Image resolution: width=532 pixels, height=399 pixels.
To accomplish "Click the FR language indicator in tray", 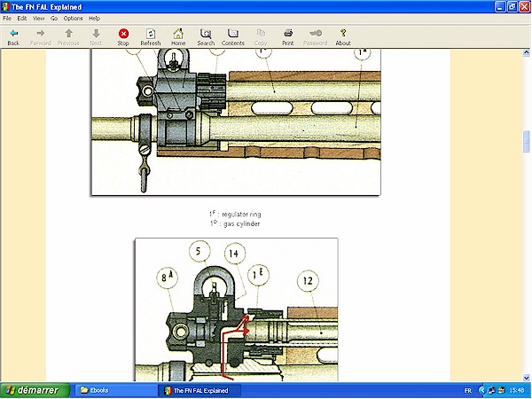I will (467, 390).
